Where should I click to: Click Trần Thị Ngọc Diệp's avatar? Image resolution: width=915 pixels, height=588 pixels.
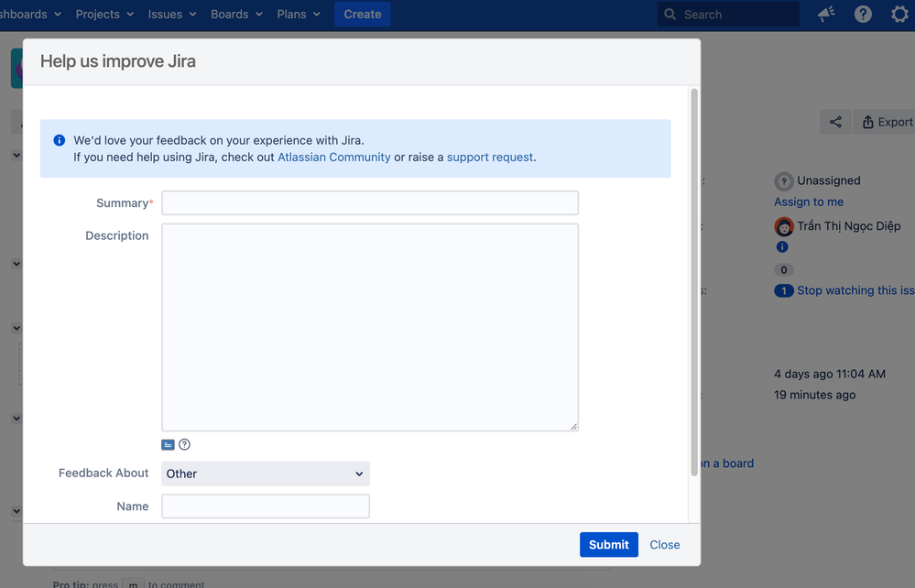pyautogui.click(x=784, y=226)
